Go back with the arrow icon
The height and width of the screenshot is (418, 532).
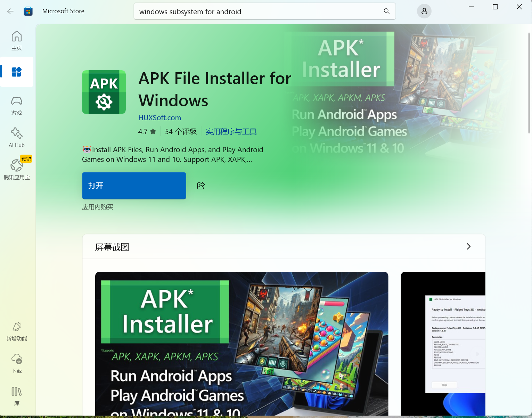10,11
